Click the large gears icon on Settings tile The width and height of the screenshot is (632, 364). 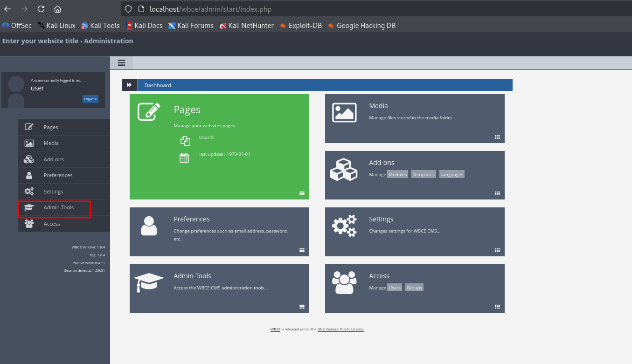[x=344, y=226]
